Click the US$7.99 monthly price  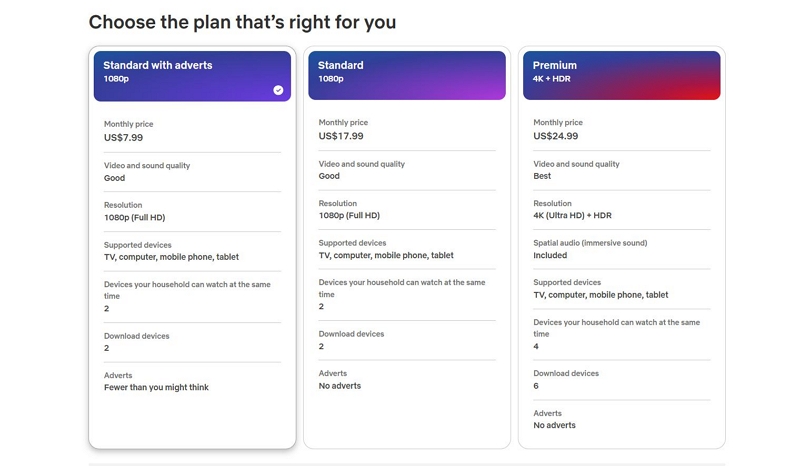click(x=123, y=138)
